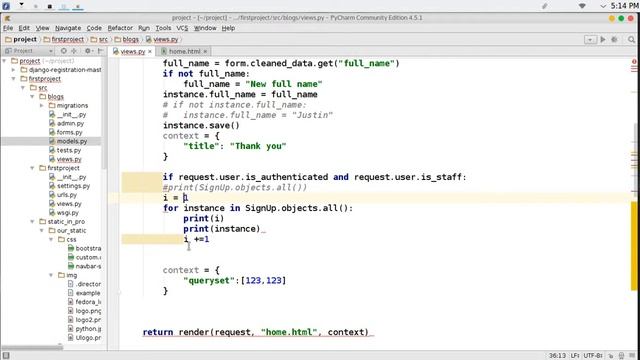Image resolution: width=640 pixels, height=360 pixels.
Task: Click the firstproject breadcrumb
Action: click(64, 40)
